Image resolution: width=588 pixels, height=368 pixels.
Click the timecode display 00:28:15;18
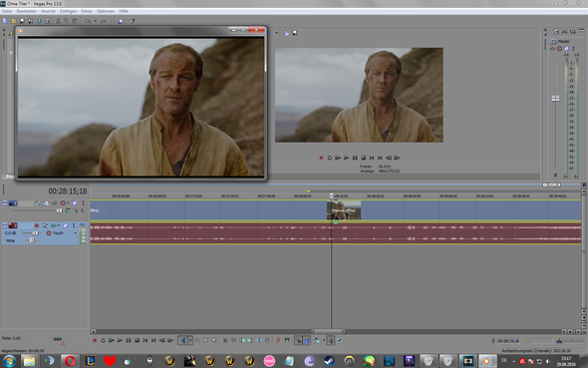68,191
